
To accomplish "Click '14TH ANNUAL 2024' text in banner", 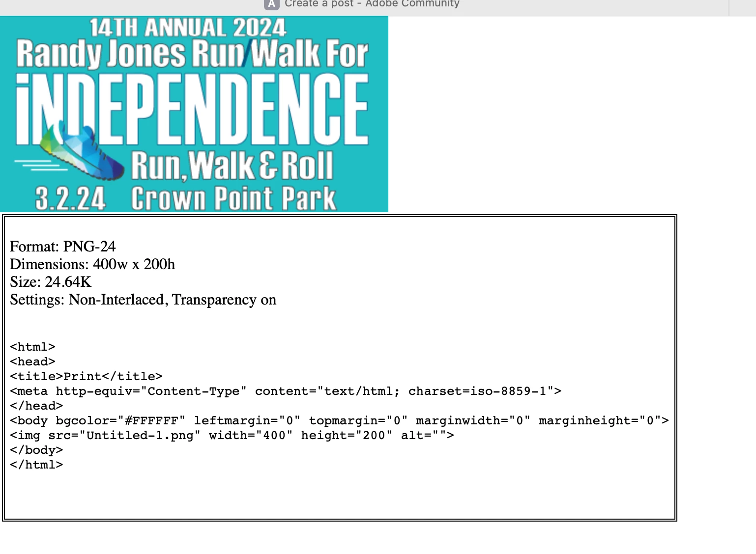I will pos(188,28).
